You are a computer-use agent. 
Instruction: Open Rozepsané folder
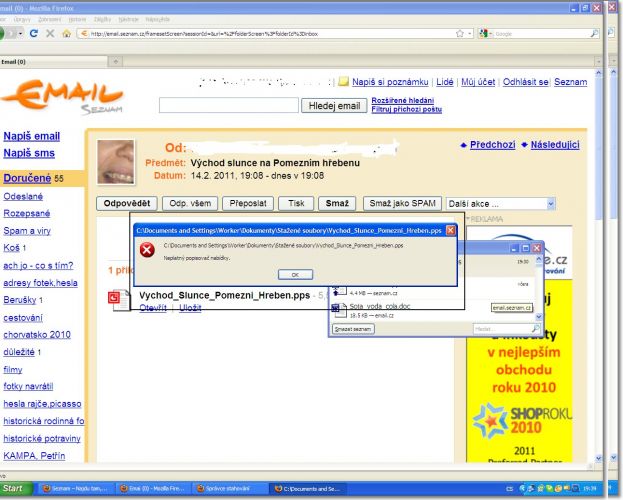(x=27, y=213)
